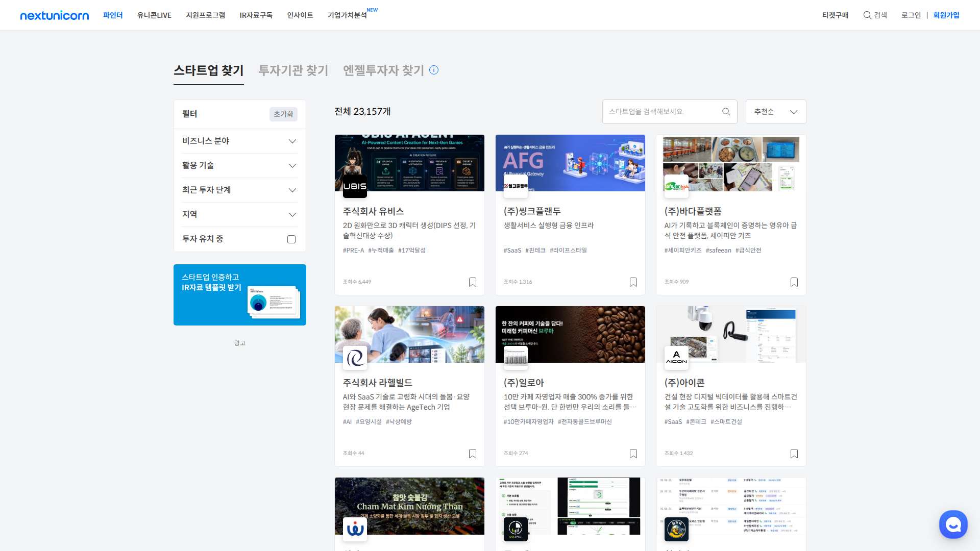
Task: Bookmark the (주)아이콘 card
Action: [794, 454]
